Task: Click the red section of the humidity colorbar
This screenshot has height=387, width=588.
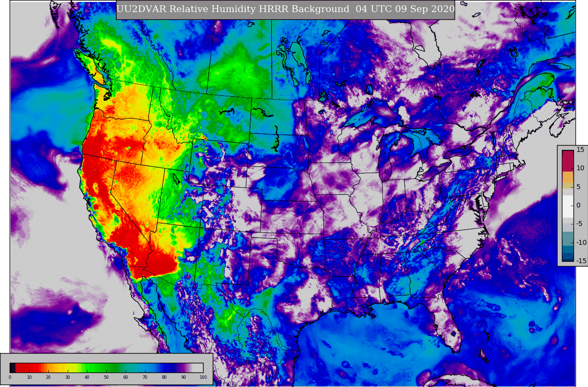Action: coord(28,368)
